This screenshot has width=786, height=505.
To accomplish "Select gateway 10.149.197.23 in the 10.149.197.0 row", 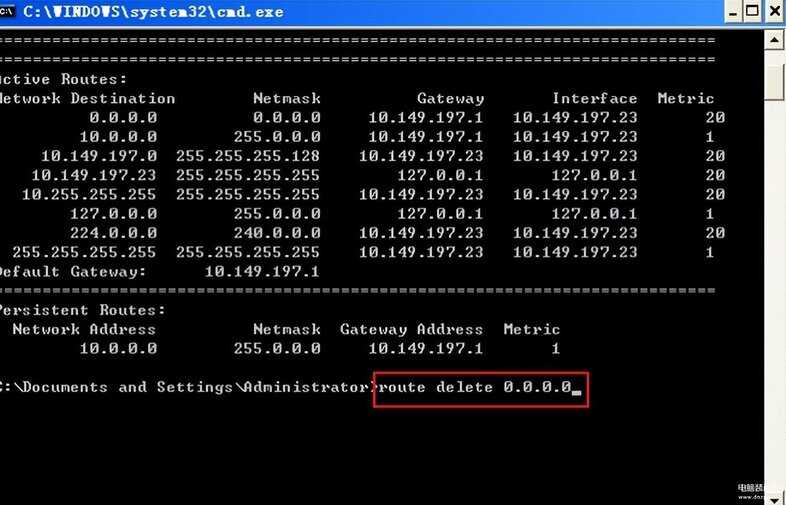I will point(421,156).
